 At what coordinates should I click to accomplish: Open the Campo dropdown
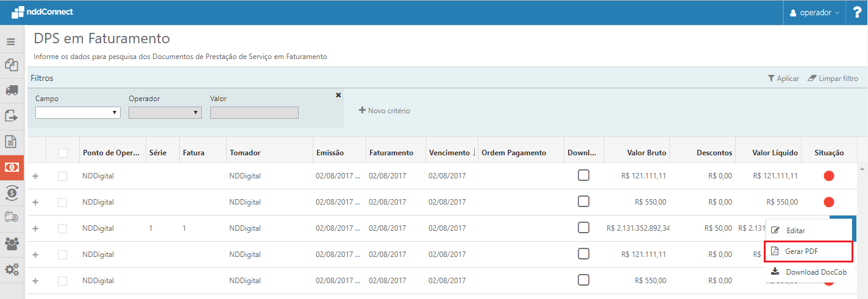click(x=77, y=113)
